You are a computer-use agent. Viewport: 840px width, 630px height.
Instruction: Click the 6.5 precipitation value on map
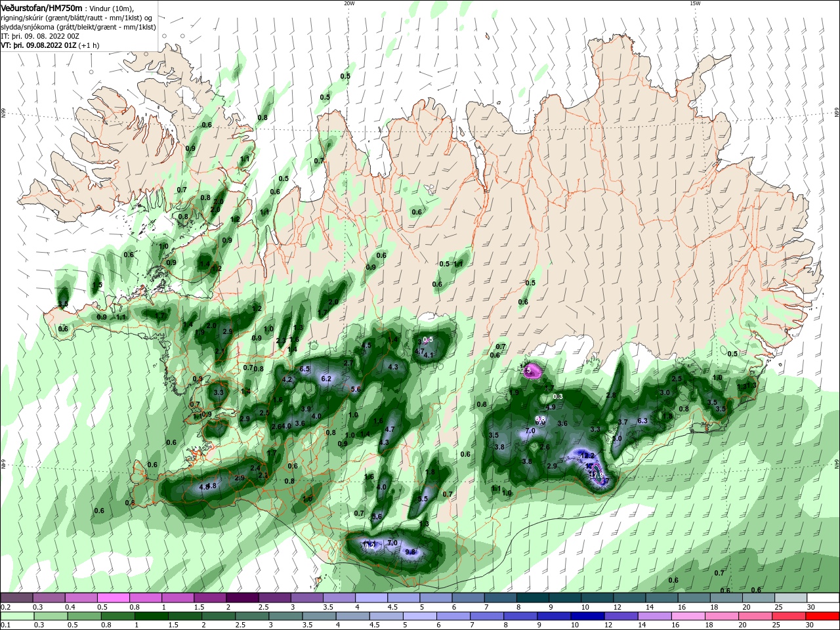[x=304, y=369]
